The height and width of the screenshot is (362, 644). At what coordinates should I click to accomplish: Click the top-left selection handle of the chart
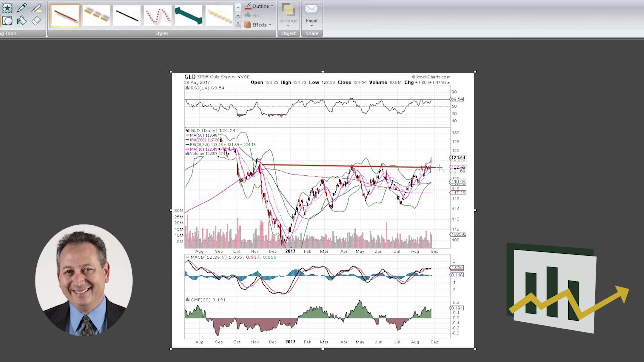171,72
